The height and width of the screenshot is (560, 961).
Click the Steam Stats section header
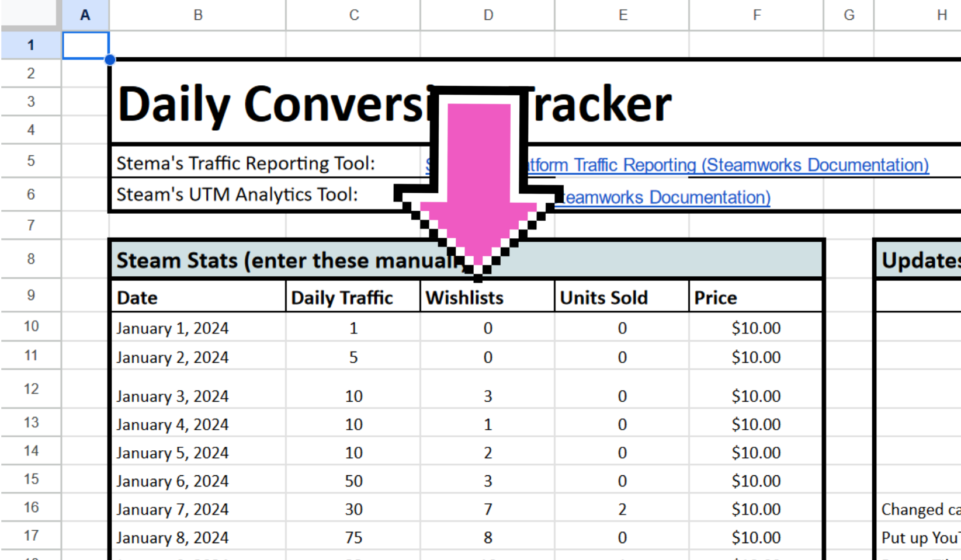(x=466, y=260)
